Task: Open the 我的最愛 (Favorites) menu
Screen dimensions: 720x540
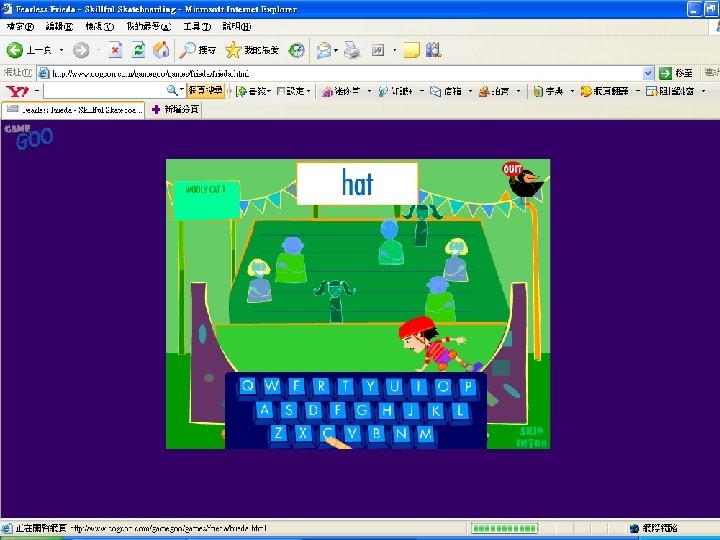Action: point(149,27)
